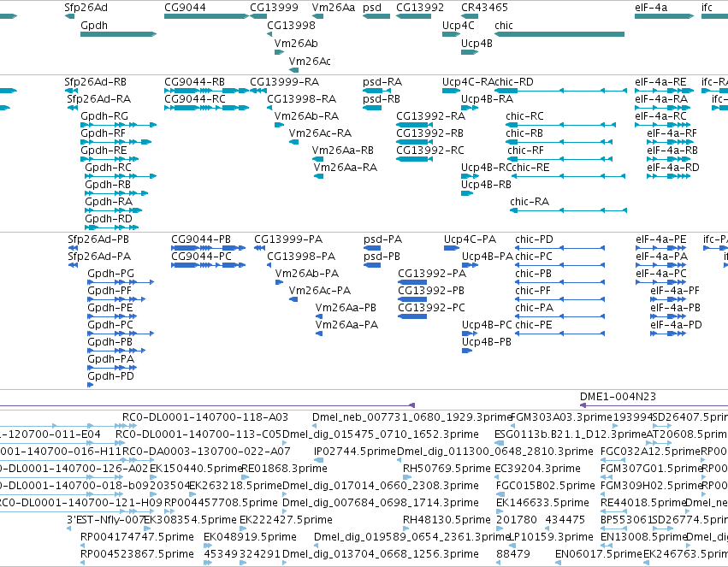Select the Vm26Ab-RA transcript label
The width and height of the screenshot is (728, 567).
306,116
